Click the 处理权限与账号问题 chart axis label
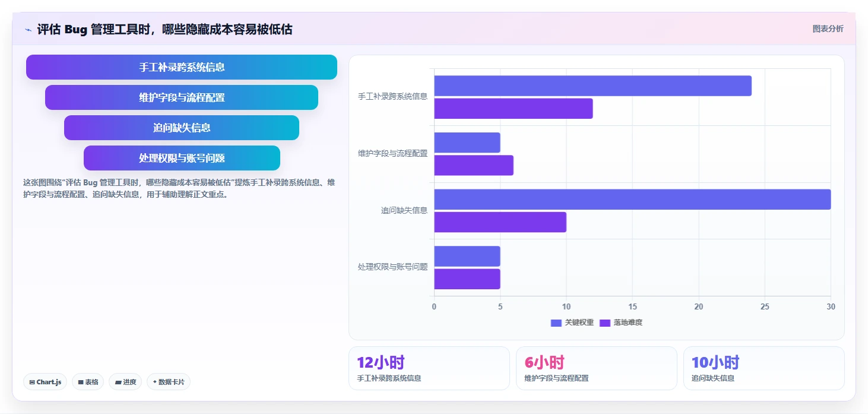Screen dimensions: 868x414 tap(392, 267)
